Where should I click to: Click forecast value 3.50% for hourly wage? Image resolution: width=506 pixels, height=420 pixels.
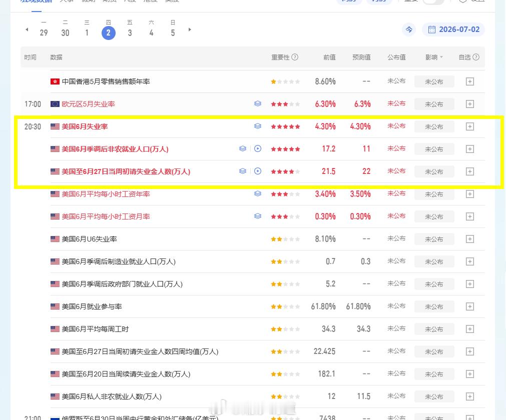(x=360, y=194)
